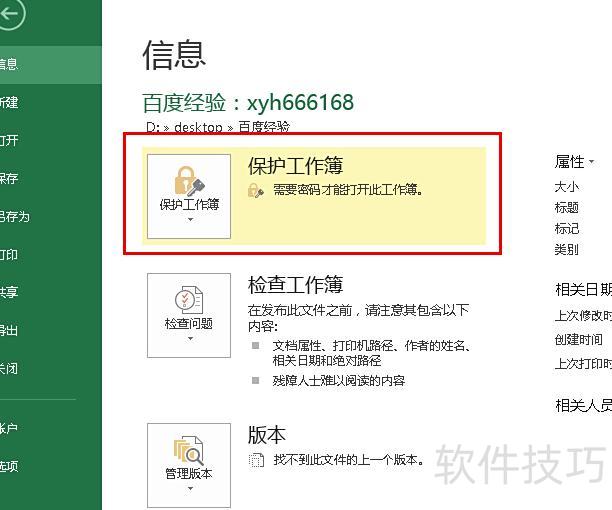Click text 残障人士难以阅读的内容
Screen dimensions: 612x510
pyautogui.click(x=339, y=381)
